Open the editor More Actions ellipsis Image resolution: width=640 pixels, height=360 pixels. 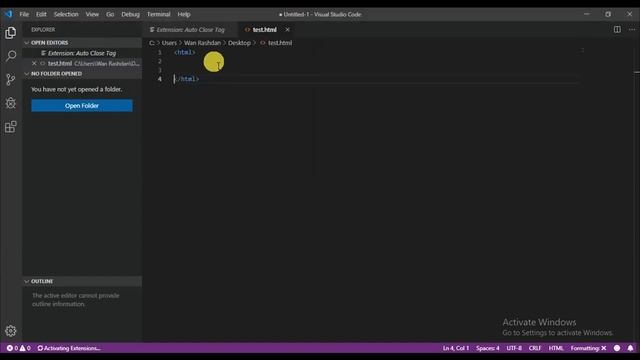(632, 29)
